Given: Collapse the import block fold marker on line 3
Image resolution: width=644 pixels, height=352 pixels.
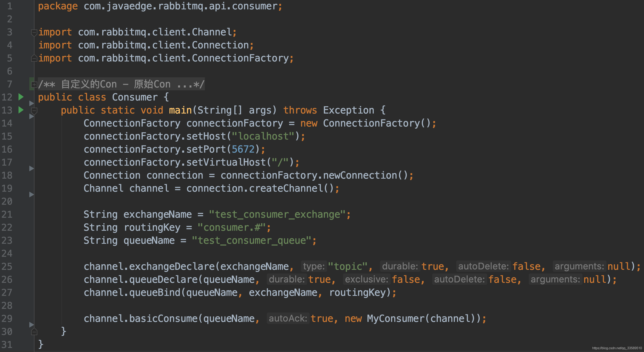Looking at the screenshot, I should [34, 33].
